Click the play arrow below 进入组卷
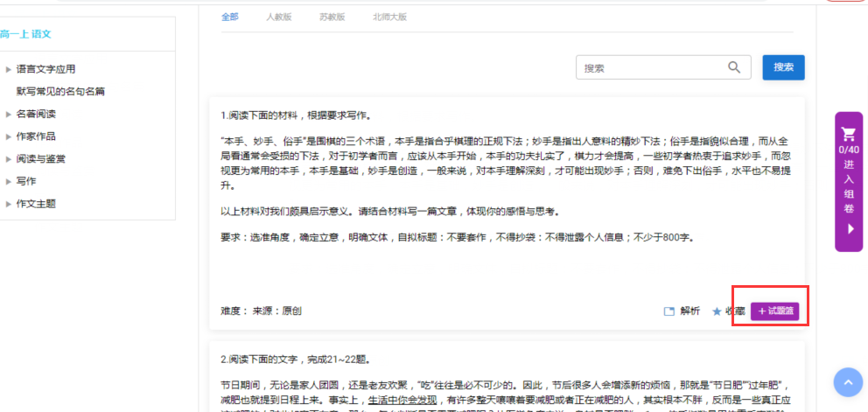Image resolution: width=868 pixels, height=412 pixels. 848,229
